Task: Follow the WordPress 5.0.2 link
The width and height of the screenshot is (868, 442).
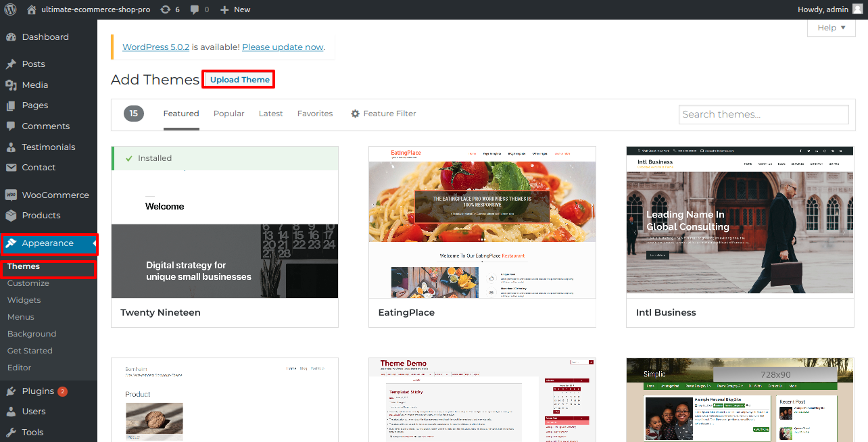Action: pyautogui.click(x=155, y=47)
